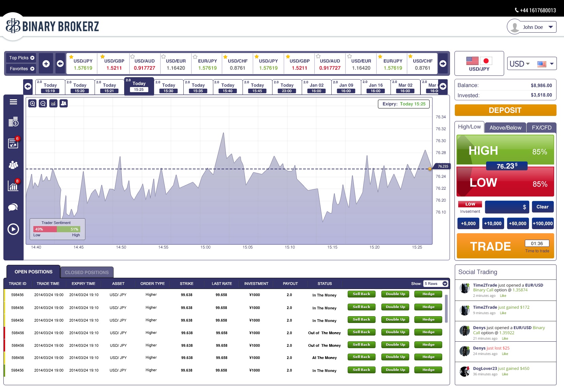Open the USD currency dropdown
Screen dimensions: 564x392
[520, 64]
